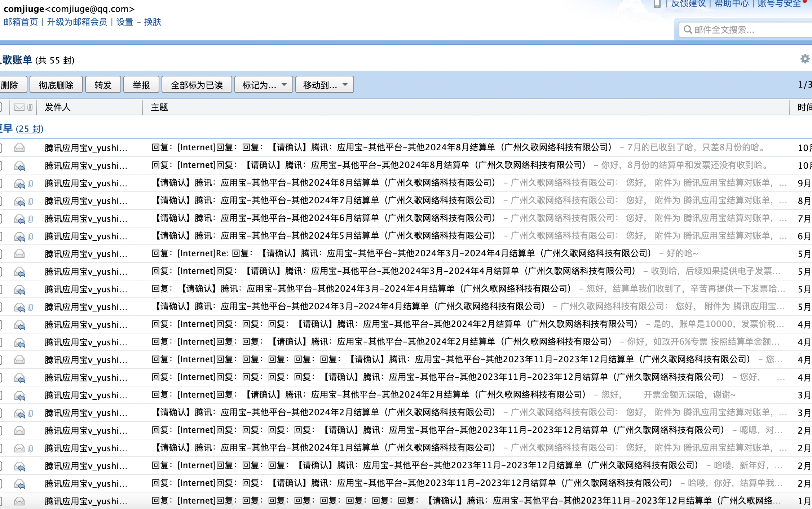Click the attachment clip on the 【请确认】2024年7月结算单 row
This screenshot has width=812, height=509.
pyautogui.click(x=31, y=201)
